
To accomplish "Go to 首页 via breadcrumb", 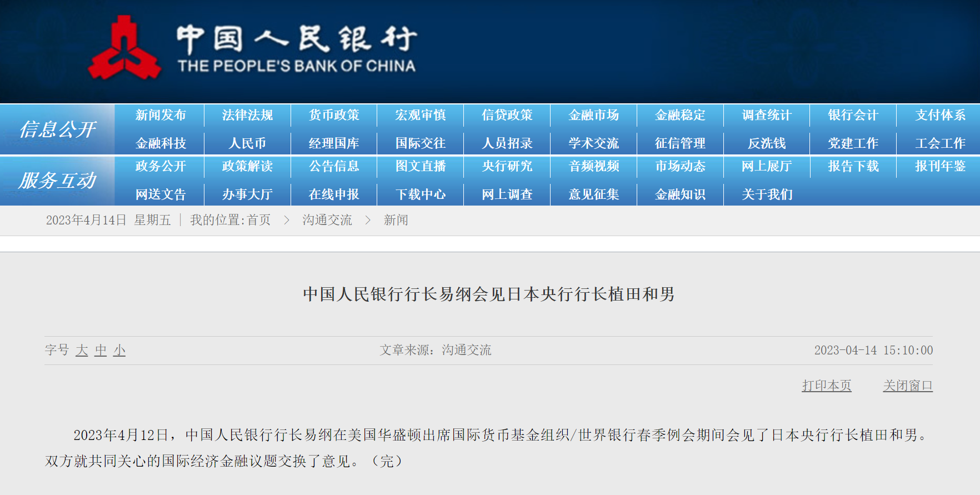I will [x=259, y=220].
